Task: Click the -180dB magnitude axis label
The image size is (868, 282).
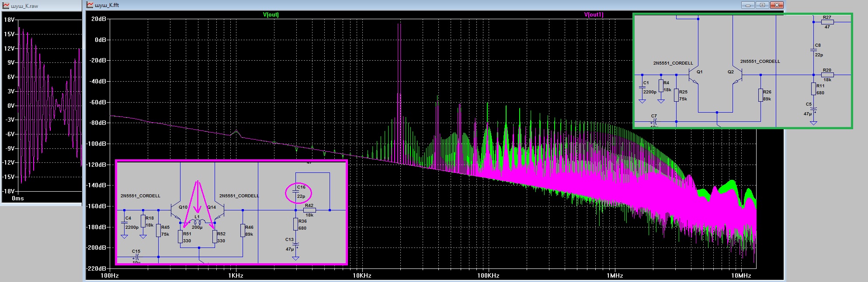Action: (x=97, y=227)
